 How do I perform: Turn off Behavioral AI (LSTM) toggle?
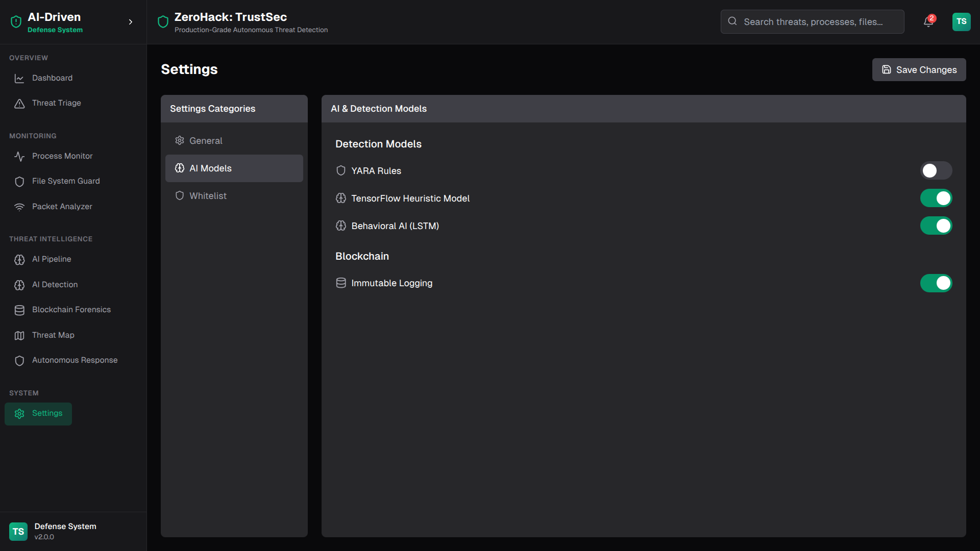936,226
